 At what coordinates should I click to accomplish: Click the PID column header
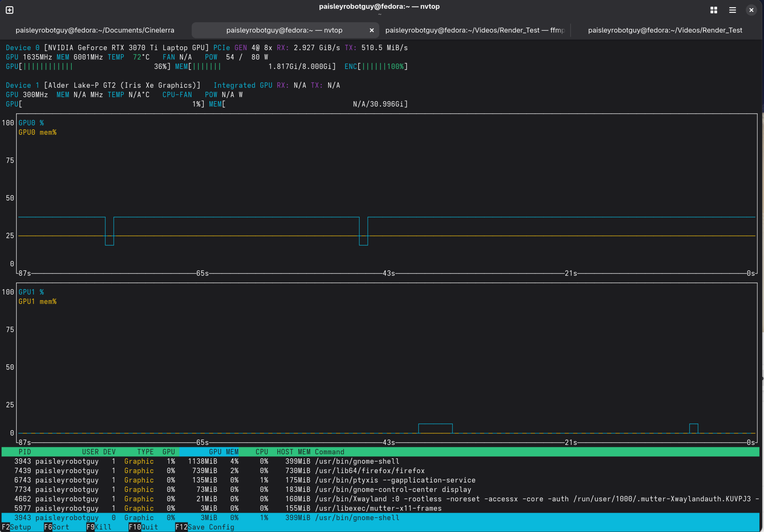tap(25, 452)
